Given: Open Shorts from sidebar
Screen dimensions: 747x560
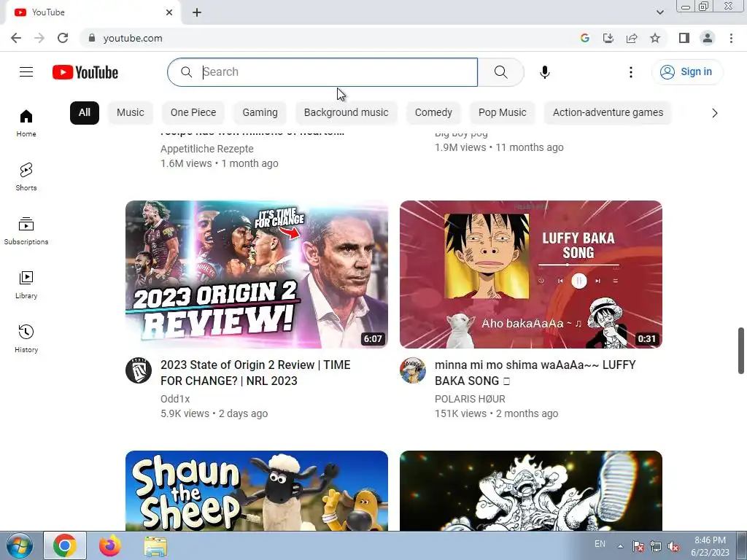Looking at the screenshot, I should 26,176.
